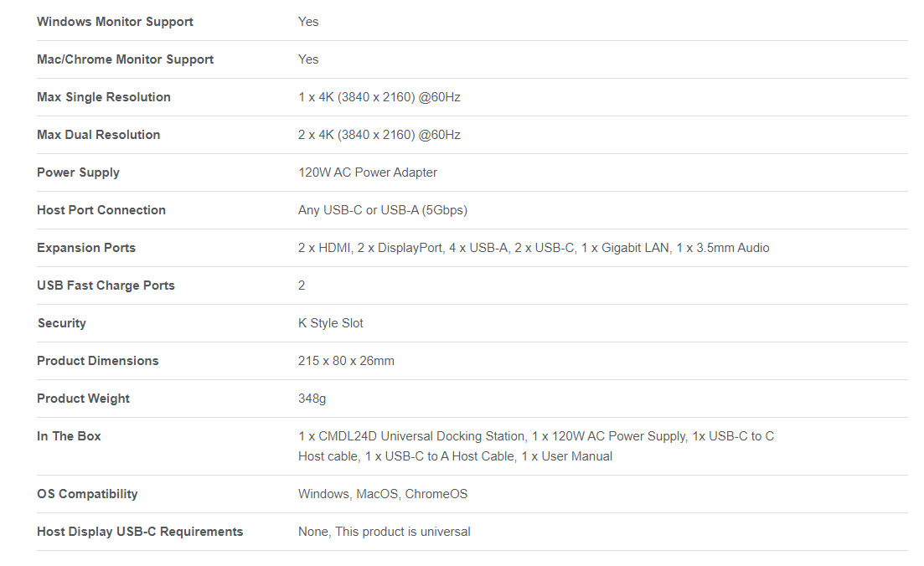The image size is (924, 566).
Task: Click the "348g" product weight value
Action: click(312, 399)
